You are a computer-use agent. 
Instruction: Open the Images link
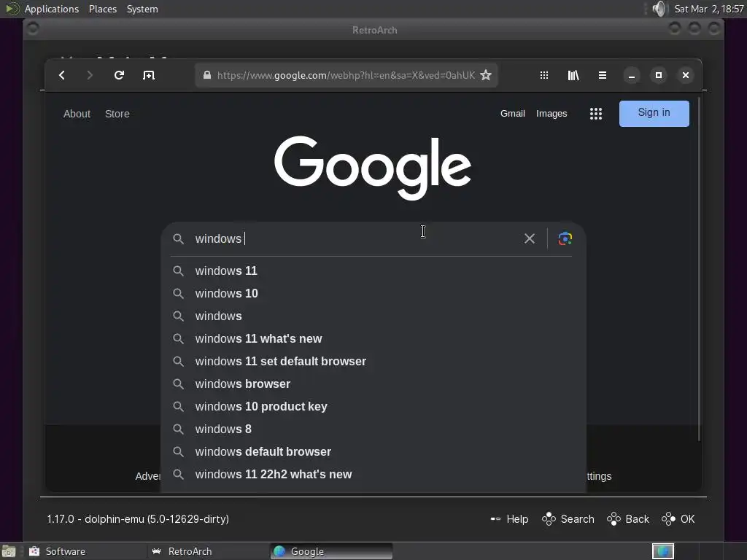tap(551, 113)
